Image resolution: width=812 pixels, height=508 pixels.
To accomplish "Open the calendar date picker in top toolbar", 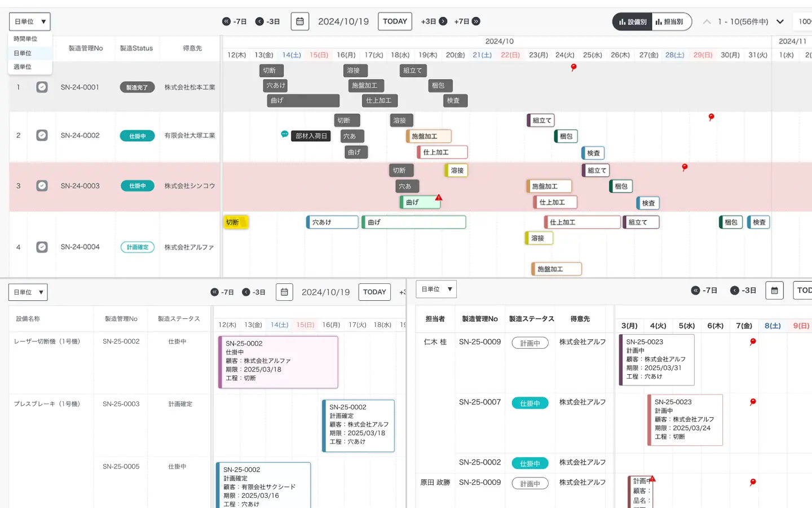I will tap(300, 21).
